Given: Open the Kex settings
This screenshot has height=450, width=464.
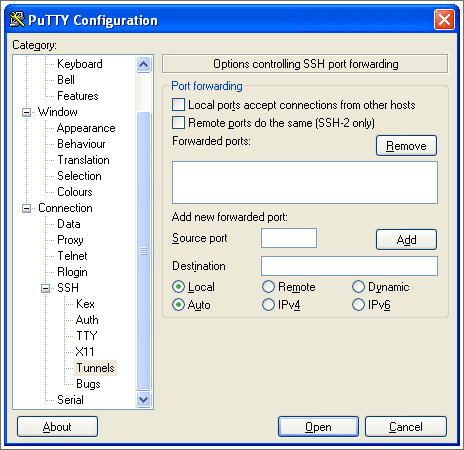Looking at the screenshot, I should tap(85, 304).
